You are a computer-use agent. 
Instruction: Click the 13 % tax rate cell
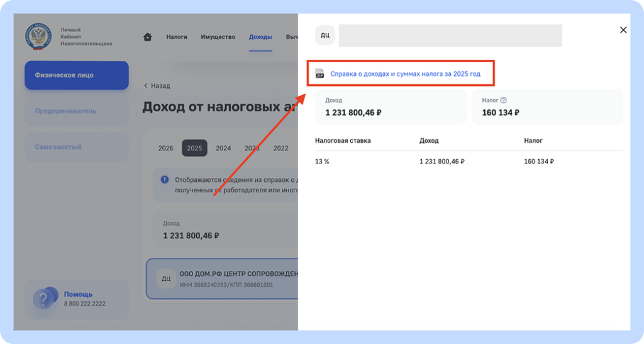coord(322,162)
